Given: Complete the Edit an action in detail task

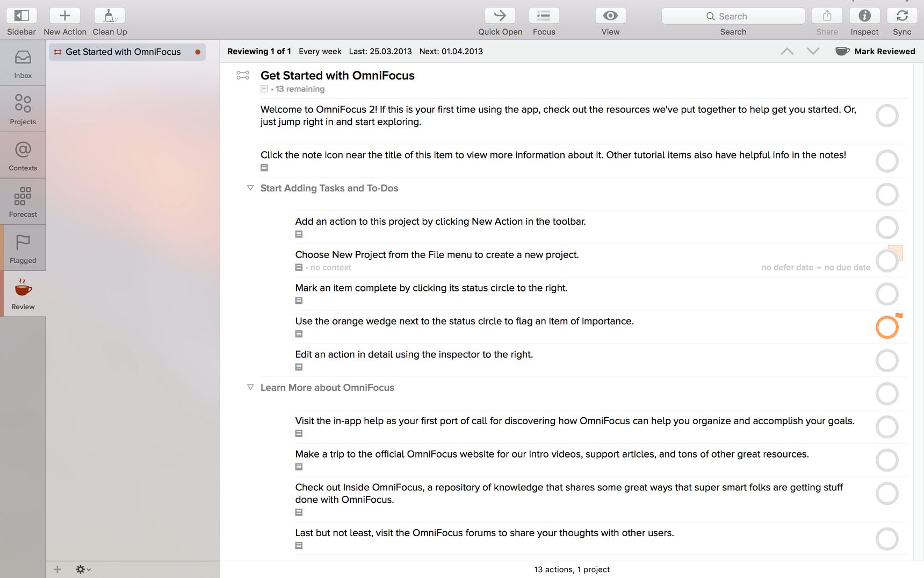Looking at the screenshot, I should pos(887,361).
